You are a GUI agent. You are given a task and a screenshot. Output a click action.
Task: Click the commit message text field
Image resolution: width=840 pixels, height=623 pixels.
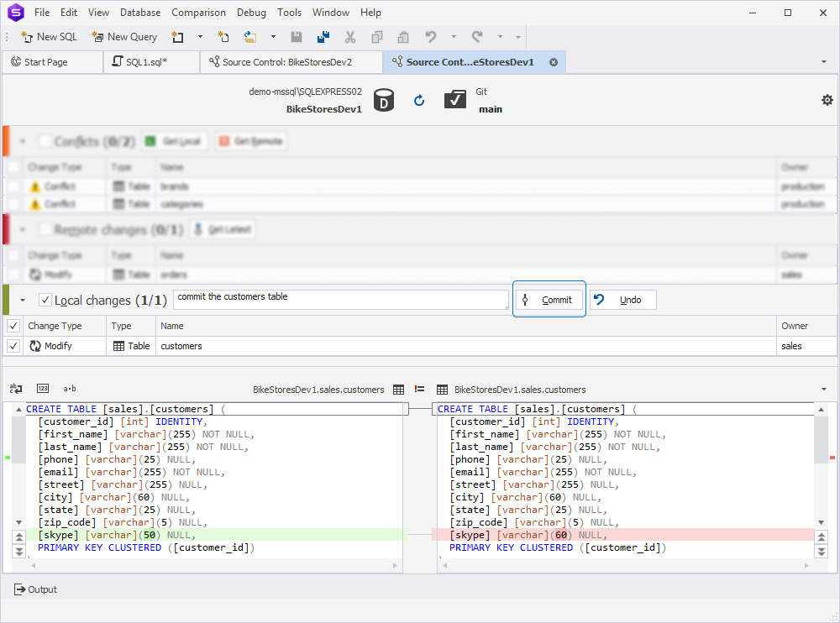pyautogui.click(x=340, y=300)
